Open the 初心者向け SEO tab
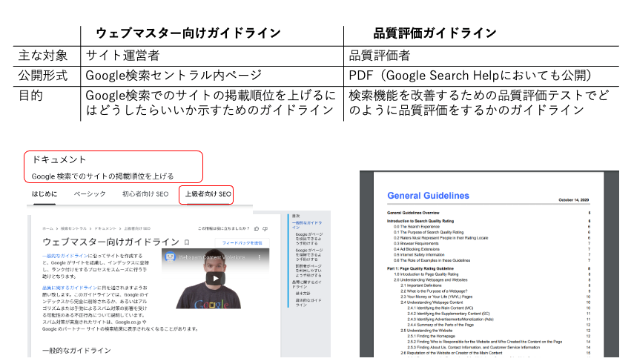Image resolution: width=634 pixels, height=364 pixels. click(x=145, y=194)
